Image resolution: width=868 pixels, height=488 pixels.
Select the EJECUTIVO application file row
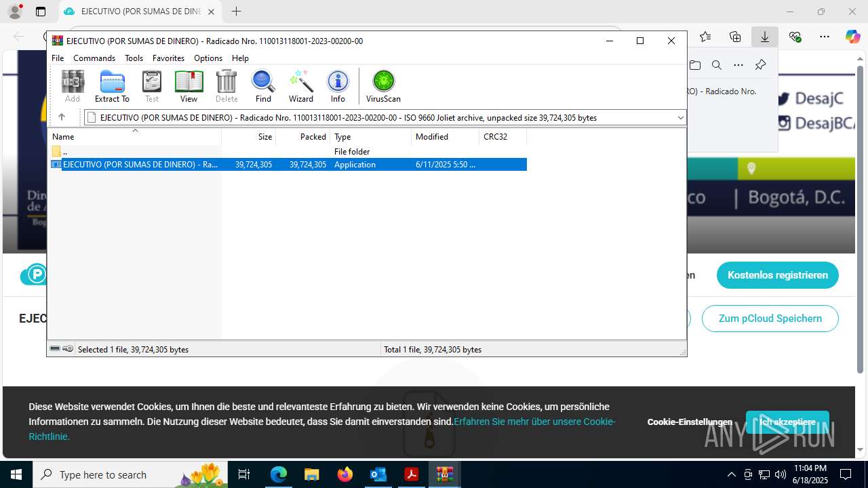click(288, 165)
